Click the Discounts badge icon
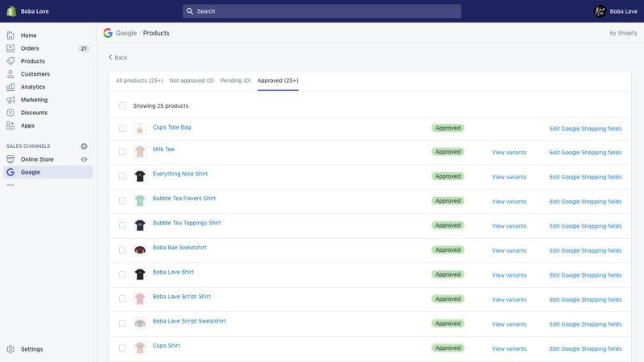The height and width of the screenshot is (362, 644). click(10, 113)
